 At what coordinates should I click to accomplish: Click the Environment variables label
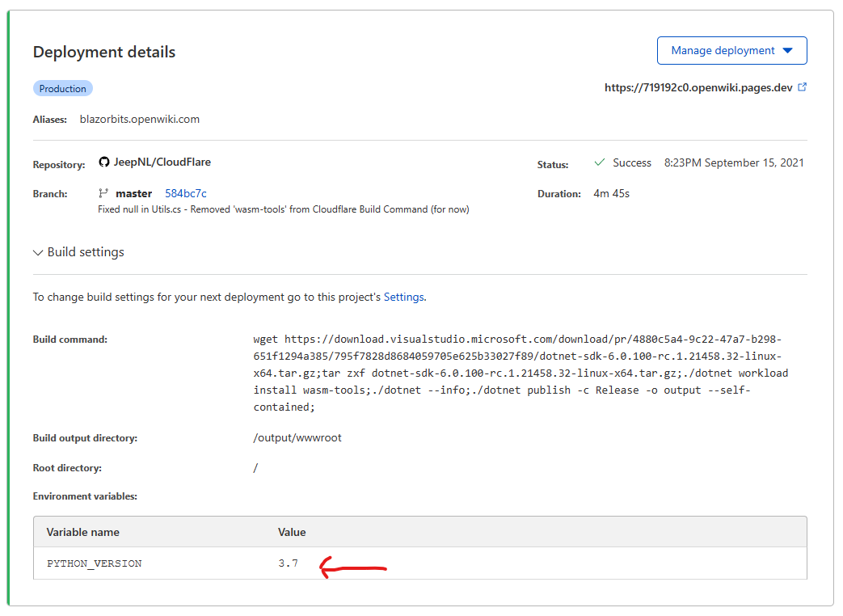(85, 496)
